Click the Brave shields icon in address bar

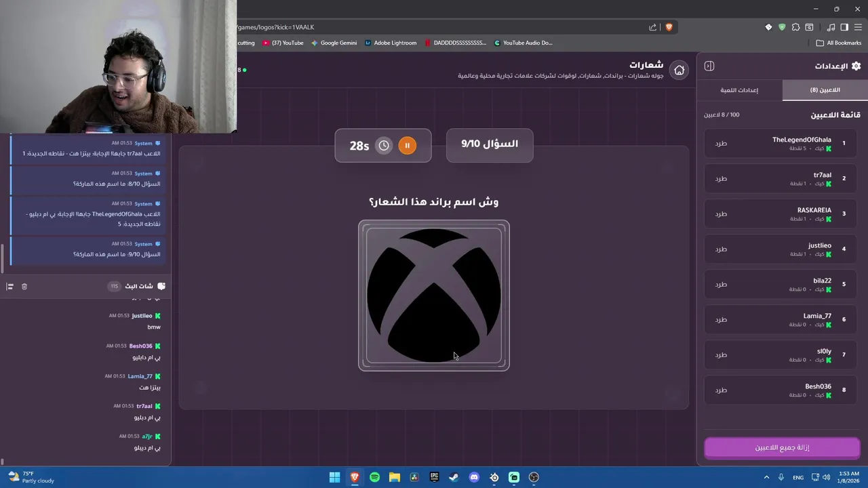point(669,27)
